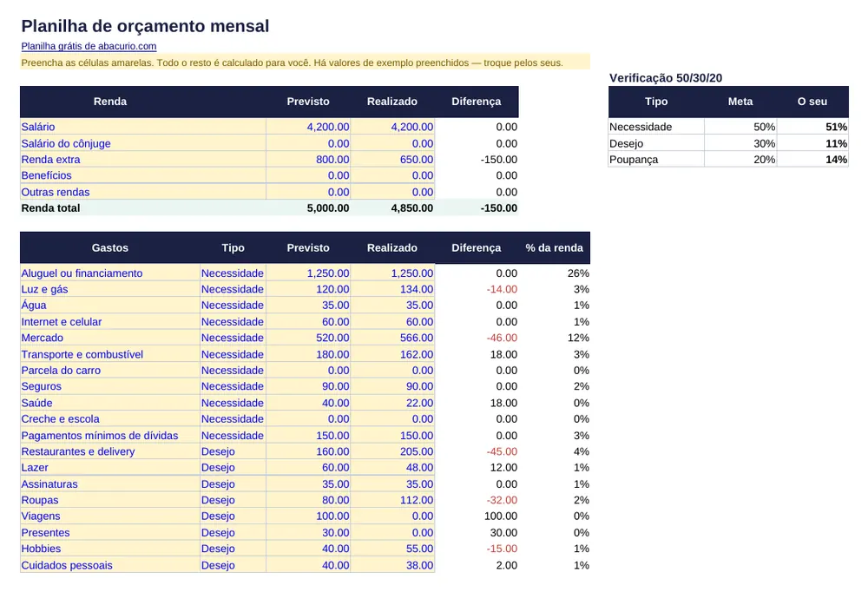The height and width of the screenshot is (592, 868).
Task: Select the Mercado Diferença value -46.00
Action: coord(502,338)
